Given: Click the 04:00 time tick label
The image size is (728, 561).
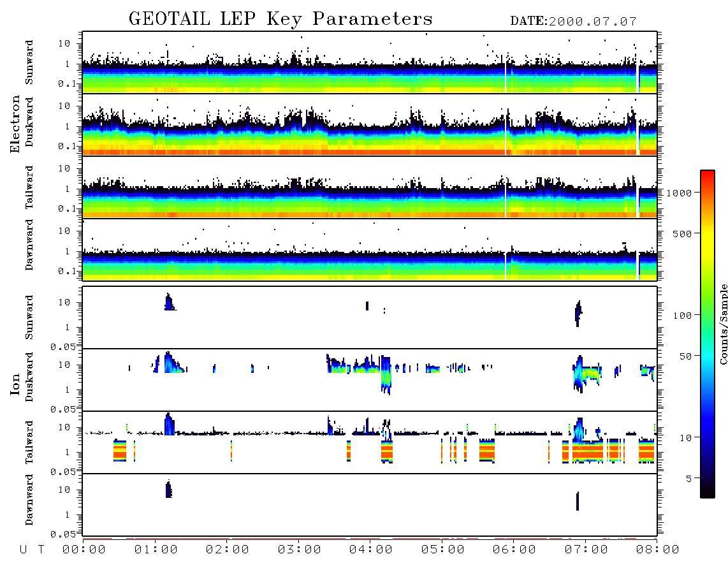Looking at the screenshot, I should pyautogui.click(x=371, y=550).
